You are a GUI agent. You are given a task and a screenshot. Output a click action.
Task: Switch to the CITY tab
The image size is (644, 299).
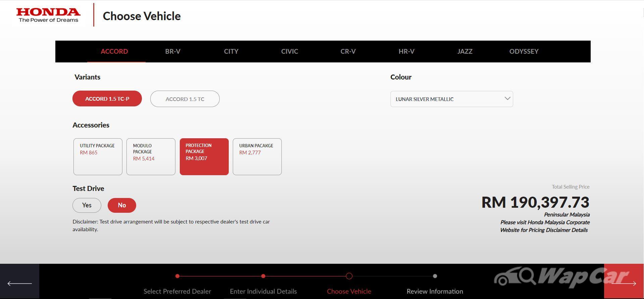coord(231,51)
